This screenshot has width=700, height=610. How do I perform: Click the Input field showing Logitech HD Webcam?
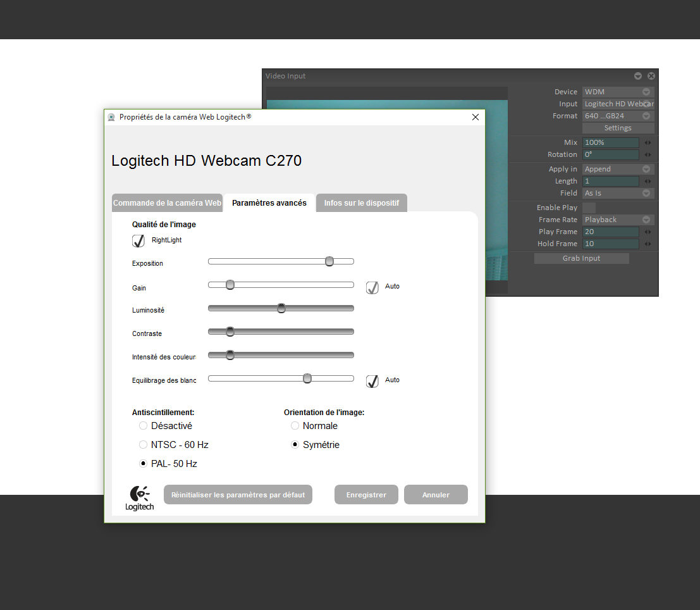(618, 104)
